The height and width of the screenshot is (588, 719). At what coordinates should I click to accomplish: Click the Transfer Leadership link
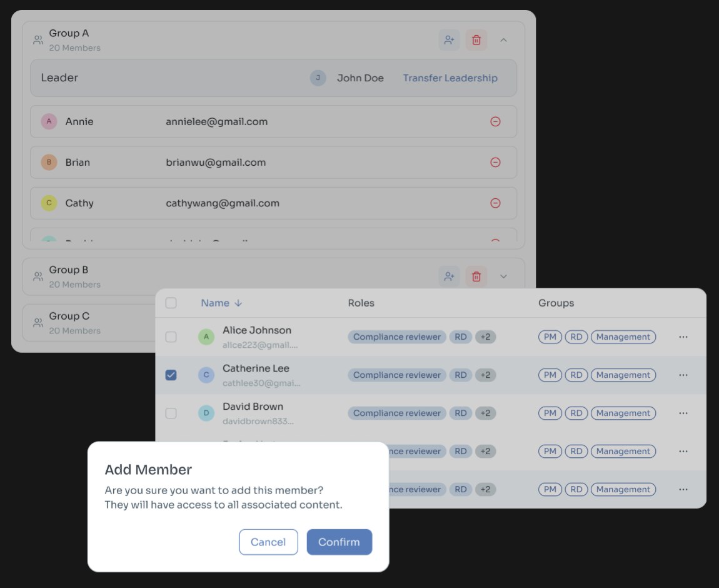pyautogui.click(x=450, y=78)
